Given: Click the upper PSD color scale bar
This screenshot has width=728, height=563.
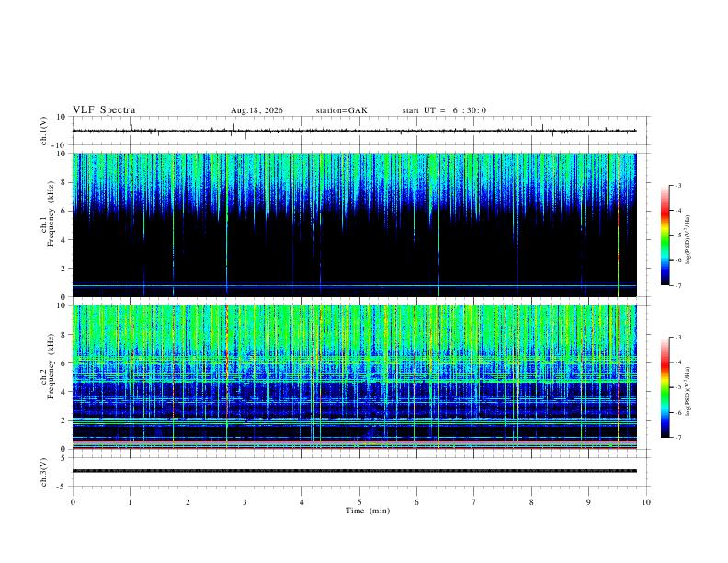Looking at the screenshot, I should click(665, 236).
